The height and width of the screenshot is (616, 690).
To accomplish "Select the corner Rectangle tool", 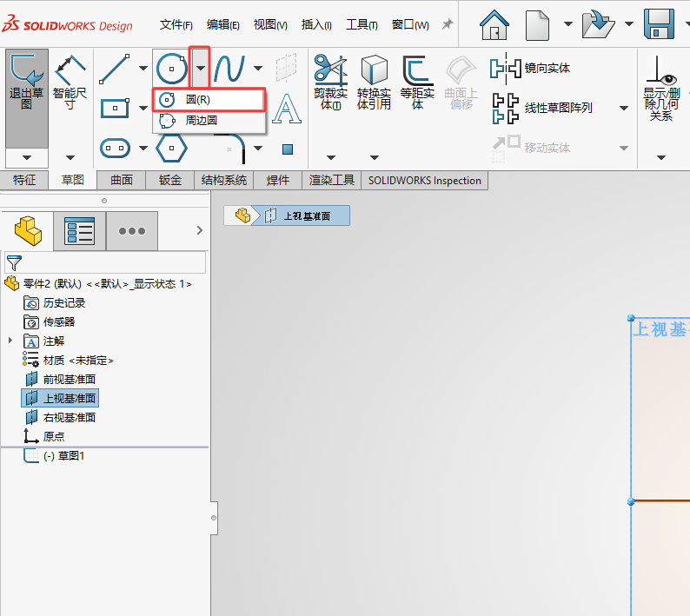I will [x=115, y=109].
